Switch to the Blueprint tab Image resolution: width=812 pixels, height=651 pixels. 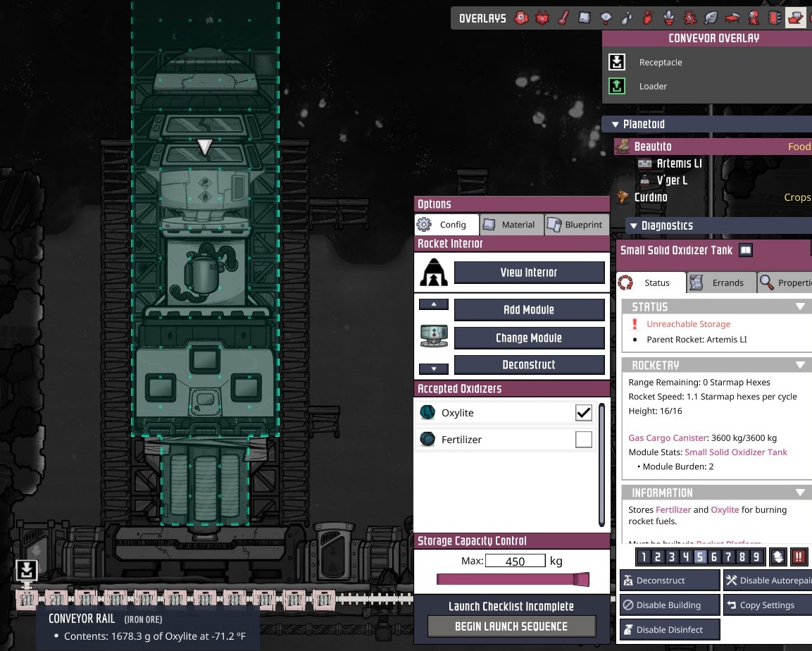[577, 225]
